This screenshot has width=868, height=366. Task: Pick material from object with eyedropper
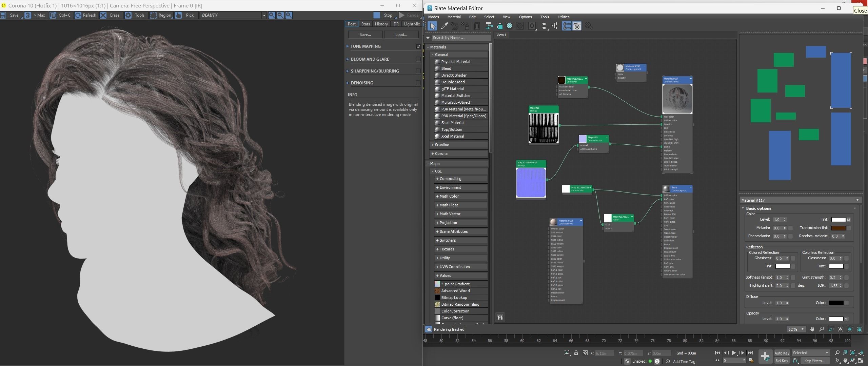tap(444, 26)
